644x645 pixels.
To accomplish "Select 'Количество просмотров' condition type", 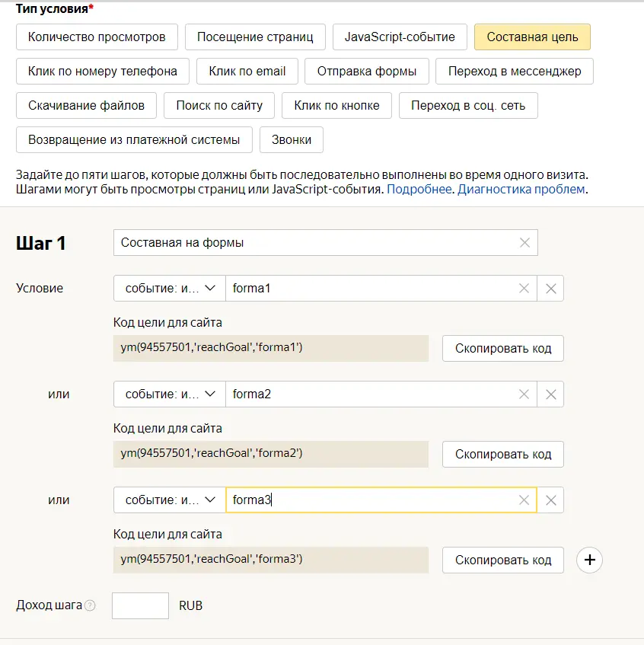I will tap(97, 37).
